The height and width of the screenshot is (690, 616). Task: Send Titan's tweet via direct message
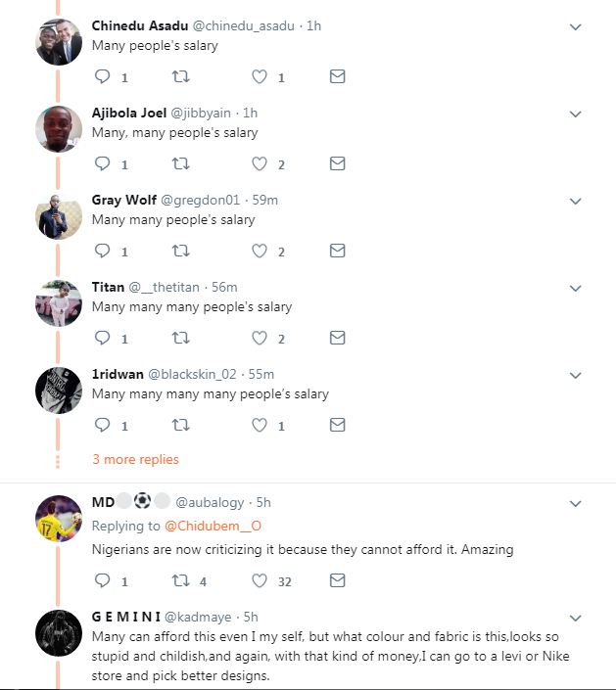pyautogui.click(x=337, y=339)
